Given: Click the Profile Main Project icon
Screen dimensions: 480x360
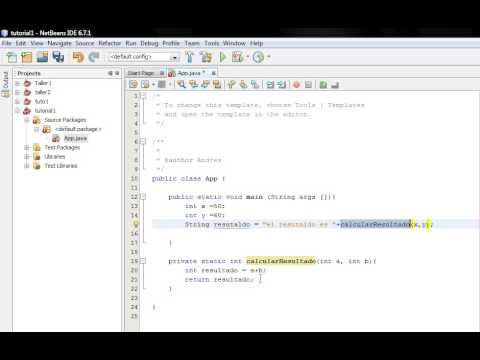Looking at the screenshot, I should click(x=258, y=57).
